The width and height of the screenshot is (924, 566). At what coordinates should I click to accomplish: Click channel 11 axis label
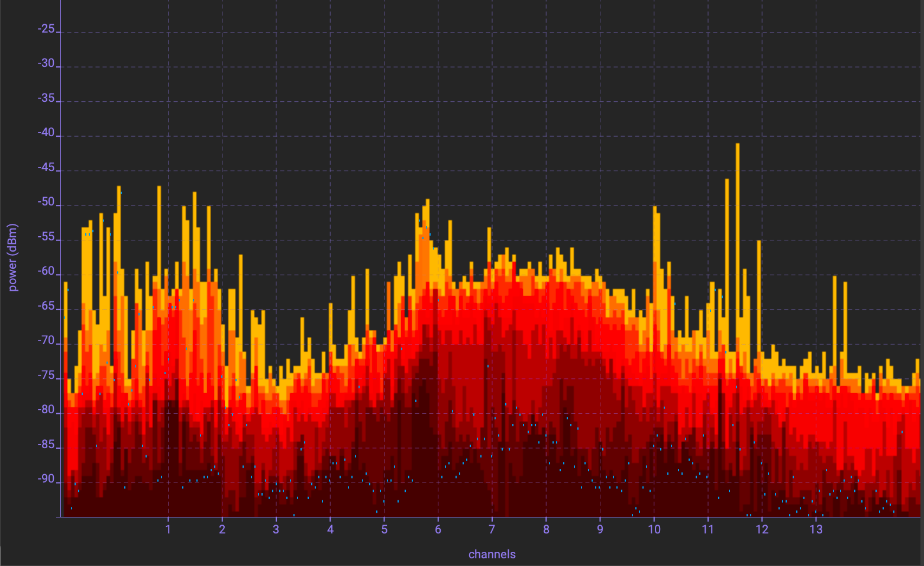[x=707, y=529]
